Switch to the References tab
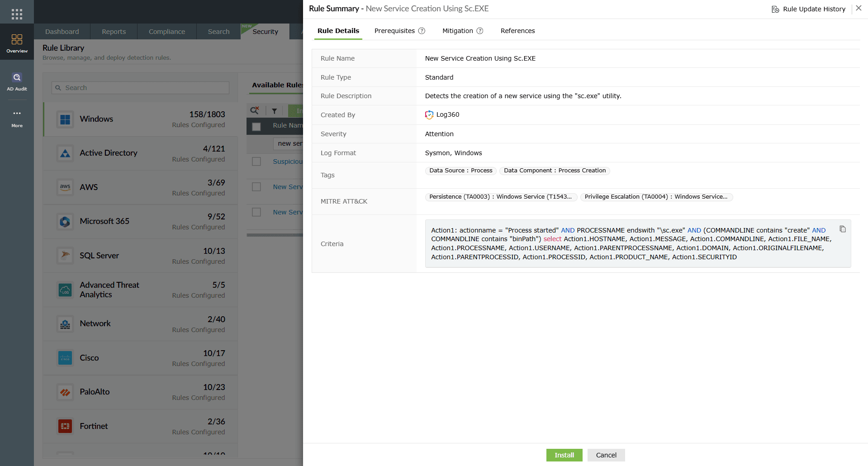Viewport: 868px width, 466px height. pyautogui.click(x=517, y=31)
